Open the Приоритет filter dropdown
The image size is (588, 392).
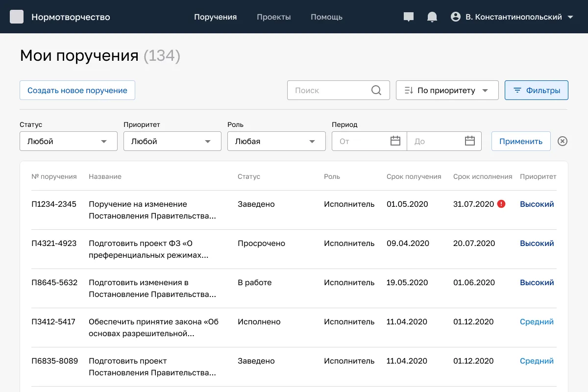click(x=172, y=141)
